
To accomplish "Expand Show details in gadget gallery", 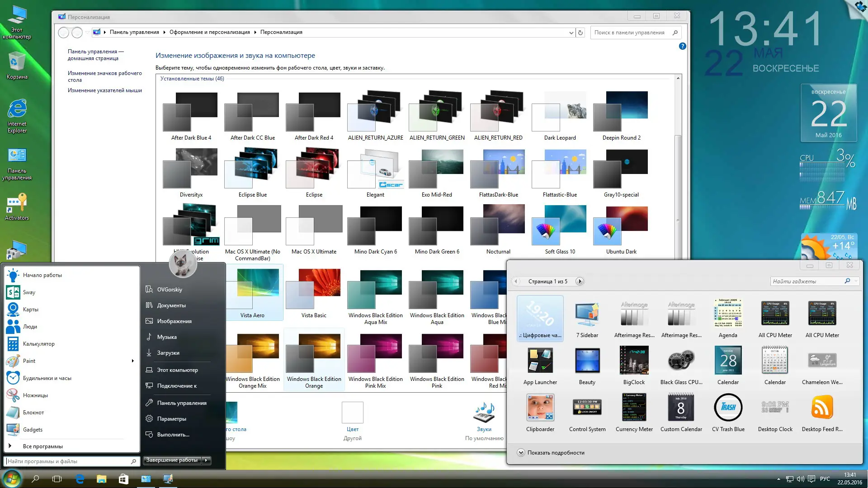I will click(521, 453).
